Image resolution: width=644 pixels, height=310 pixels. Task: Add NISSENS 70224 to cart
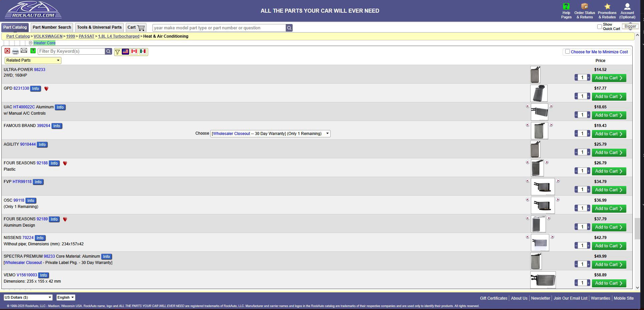(x=609, y=246)
